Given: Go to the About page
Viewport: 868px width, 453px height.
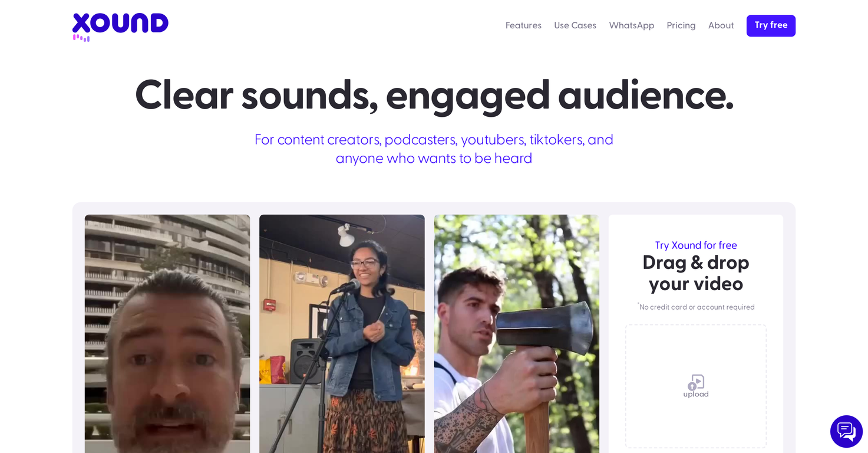Looking at the screenshot, I should point(721,25).
